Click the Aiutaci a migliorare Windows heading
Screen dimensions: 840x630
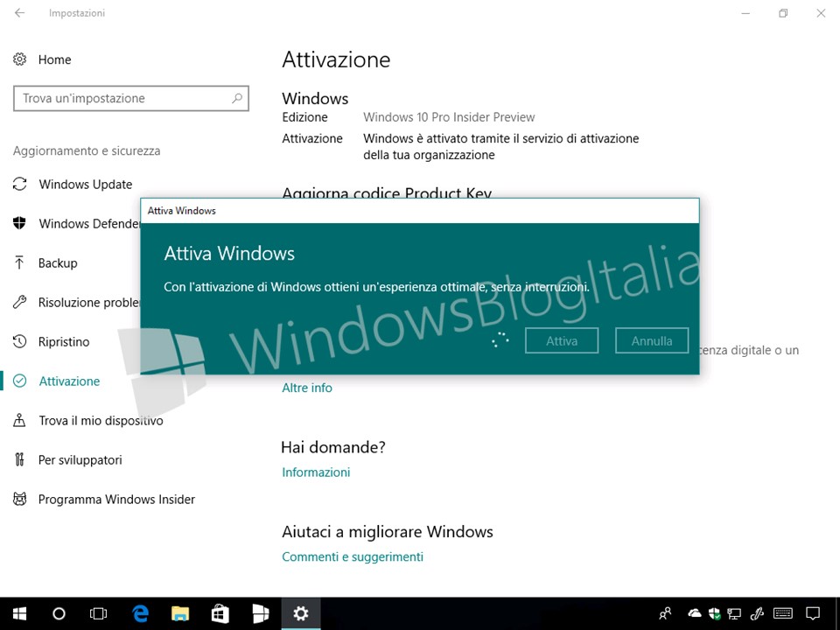[388, 531]
